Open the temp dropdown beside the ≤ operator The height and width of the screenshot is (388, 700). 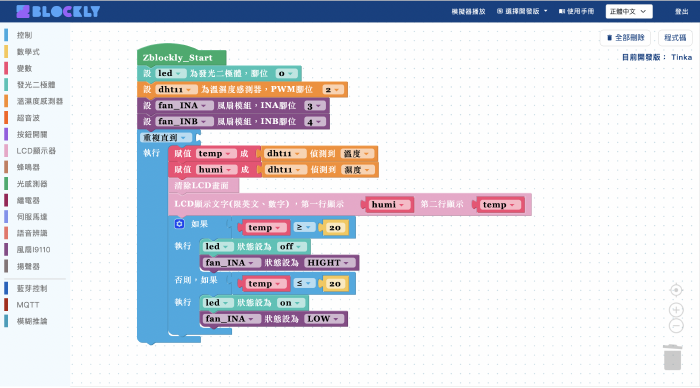[x=265, y=284]
